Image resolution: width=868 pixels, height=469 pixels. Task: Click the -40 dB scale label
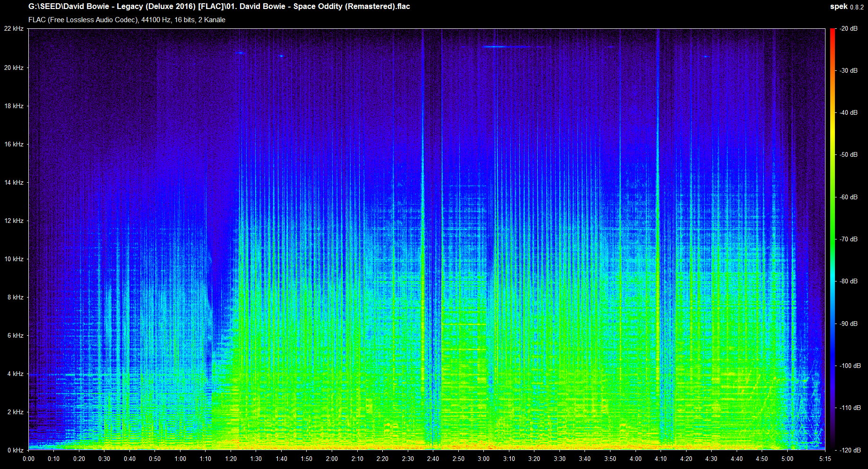[x=849, y=112]
